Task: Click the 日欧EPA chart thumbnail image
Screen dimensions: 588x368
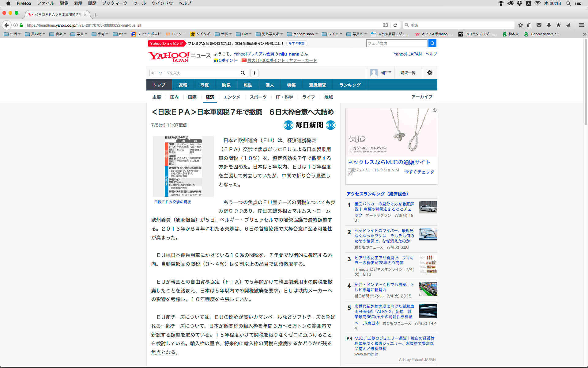Action: click(x=183, y=166)
